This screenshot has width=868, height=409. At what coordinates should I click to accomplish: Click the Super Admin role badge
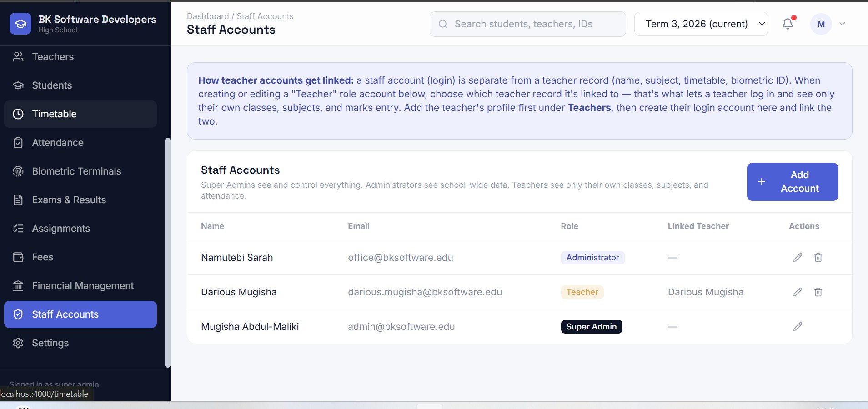click(591, 327)
